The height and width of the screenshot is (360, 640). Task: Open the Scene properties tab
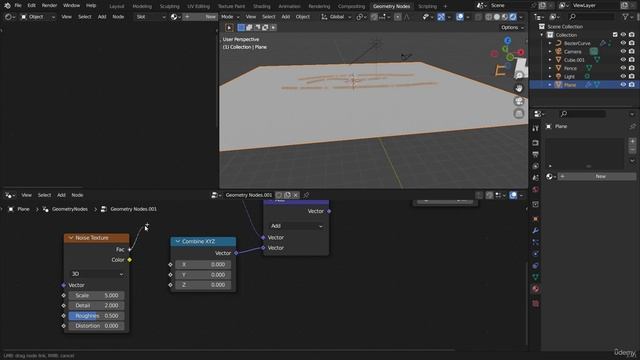click(x=536, y=178)
